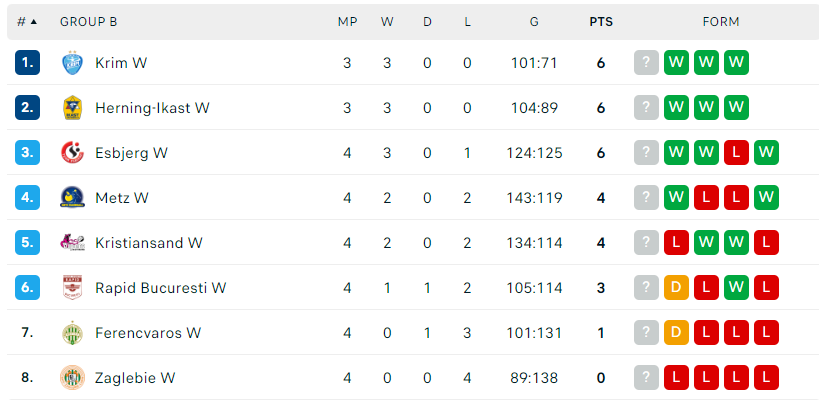
Task: Click the Rapid Bucuresti W crest
Action: pyautogui.click(x=71, y=288)
